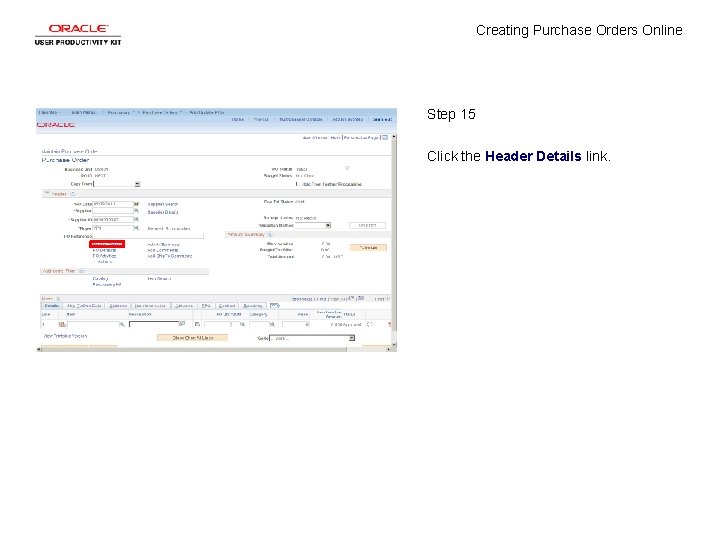
Task: Switch to the Receiving tab
Action: click(253, 306)
